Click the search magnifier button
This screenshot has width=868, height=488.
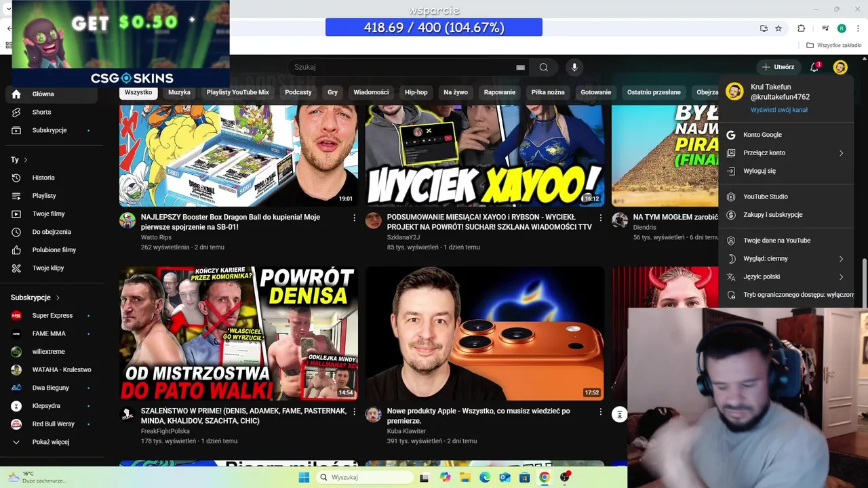(x=544, y=67)
